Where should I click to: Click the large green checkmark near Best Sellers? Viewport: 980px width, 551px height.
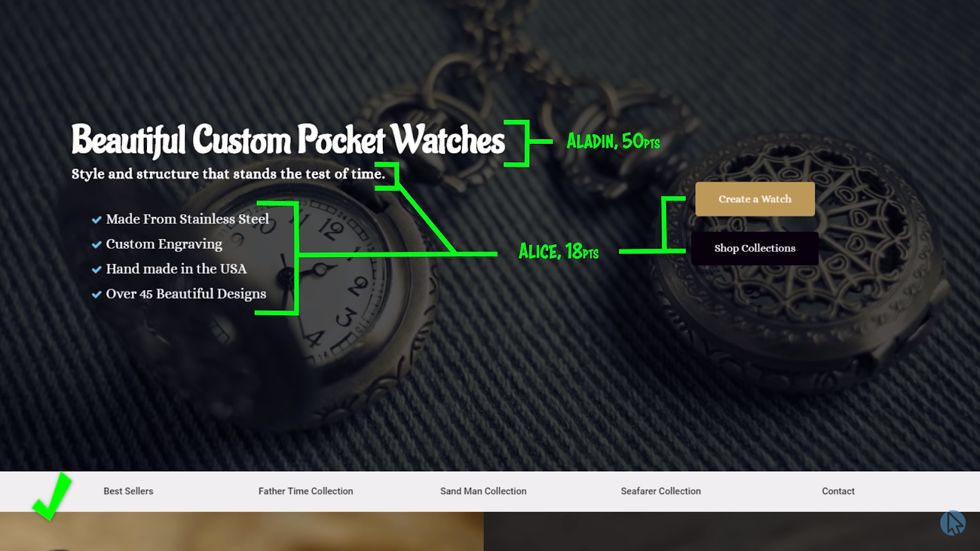(51, 496)
